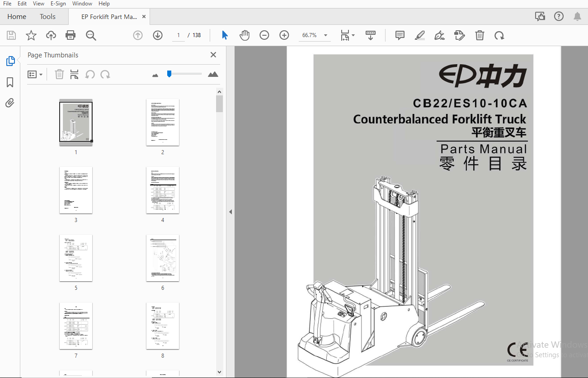Expand the fit page options arrow

tap(353, 35)
